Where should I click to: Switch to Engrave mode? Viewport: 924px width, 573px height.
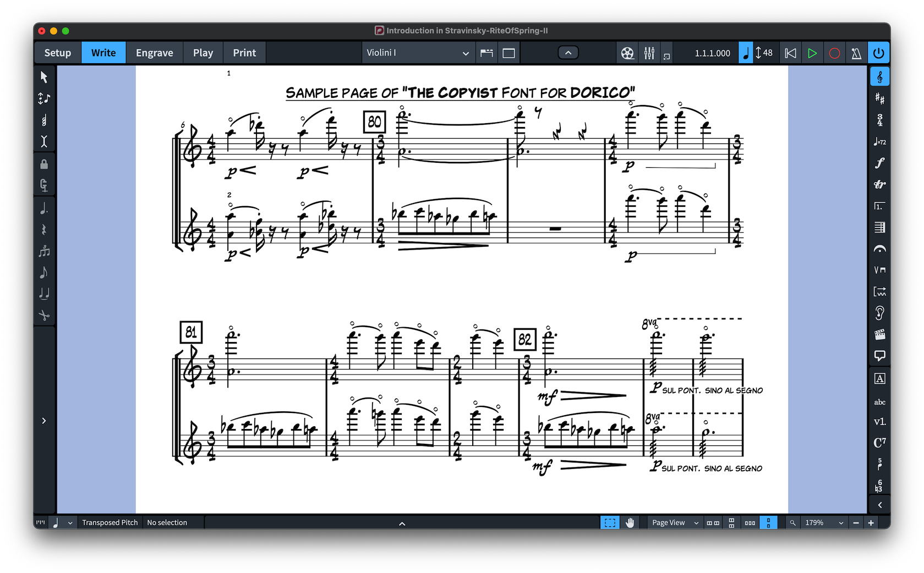click(x=155, y=53)
